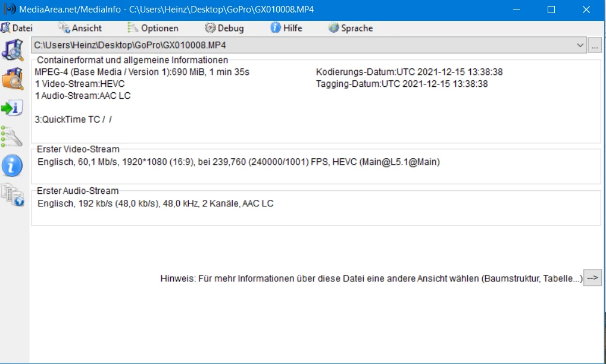Viewport: 606px width, 364px height.
Task: Click the '3:QuickTime TC' line
Action: [x=73, y=120]
